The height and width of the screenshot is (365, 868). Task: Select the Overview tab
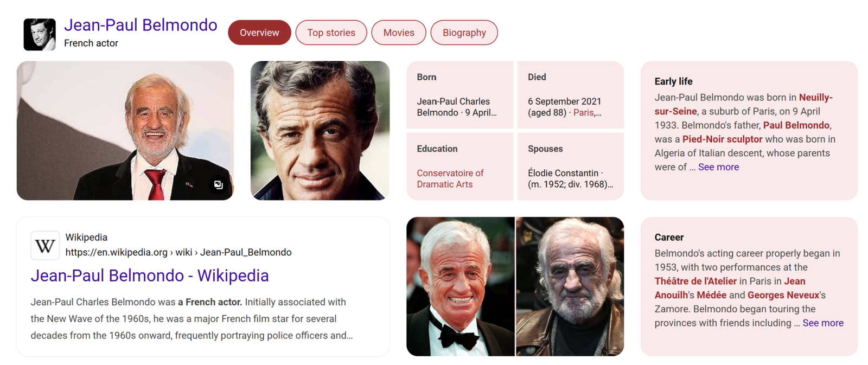point(259,33)
